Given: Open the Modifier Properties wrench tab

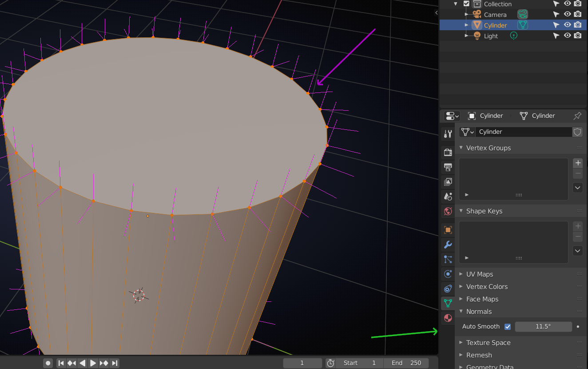Looking at the screenshot, I should coord(448,245).
